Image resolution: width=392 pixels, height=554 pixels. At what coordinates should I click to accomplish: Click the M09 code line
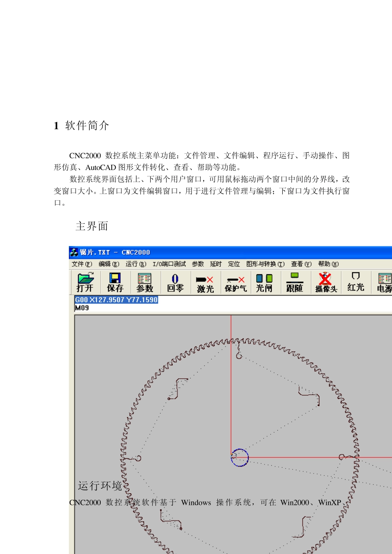point(82,308)
